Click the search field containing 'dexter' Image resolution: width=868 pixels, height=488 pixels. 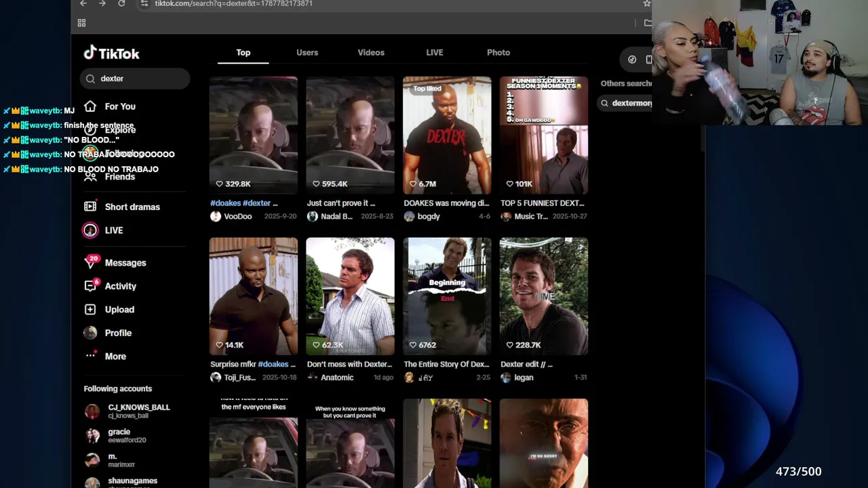(135, 79)
